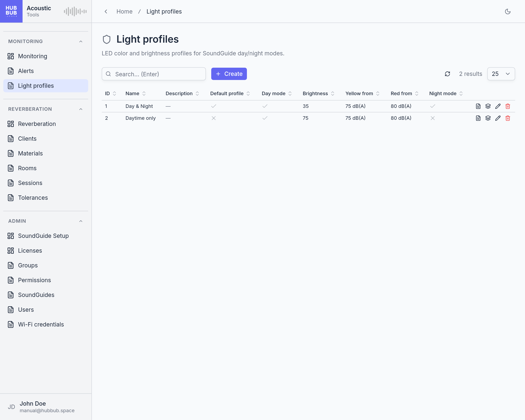525x420 pixels.
Task: Toggle dark mode moon icon
Action: pyautogui.click(x=508, y=11)
